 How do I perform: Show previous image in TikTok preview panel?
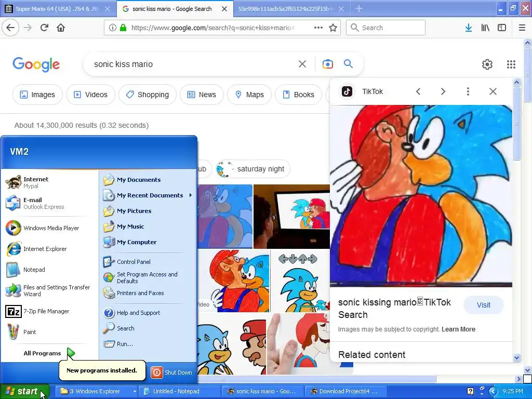coord(418,91)
